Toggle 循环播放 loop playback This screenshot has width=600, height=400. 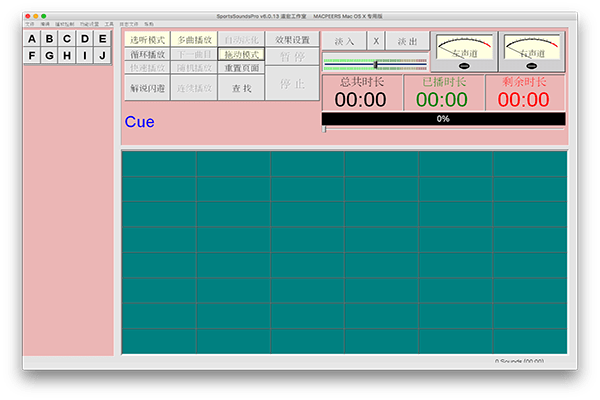[x=147, y=54]
